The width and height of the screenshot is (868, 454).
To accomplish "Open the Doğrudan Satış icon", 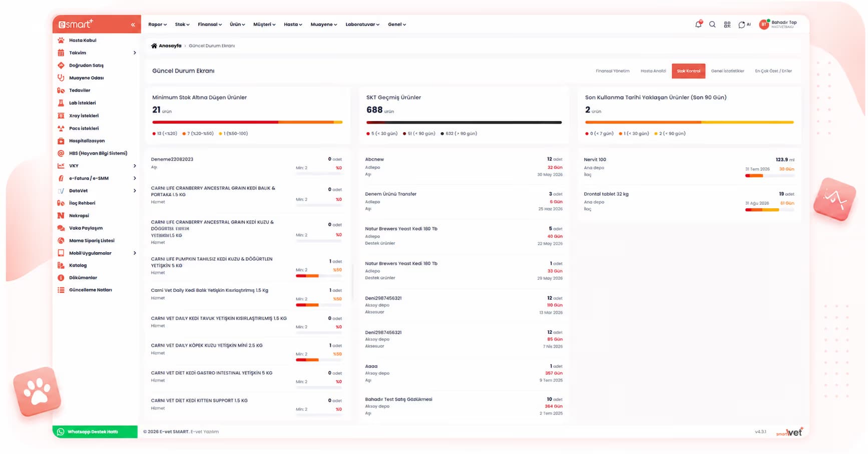I will click(x=61, y=65).
